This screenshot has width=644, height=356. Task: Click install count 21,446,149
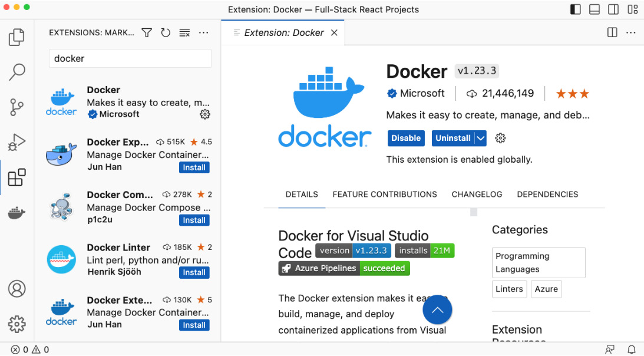508,94
